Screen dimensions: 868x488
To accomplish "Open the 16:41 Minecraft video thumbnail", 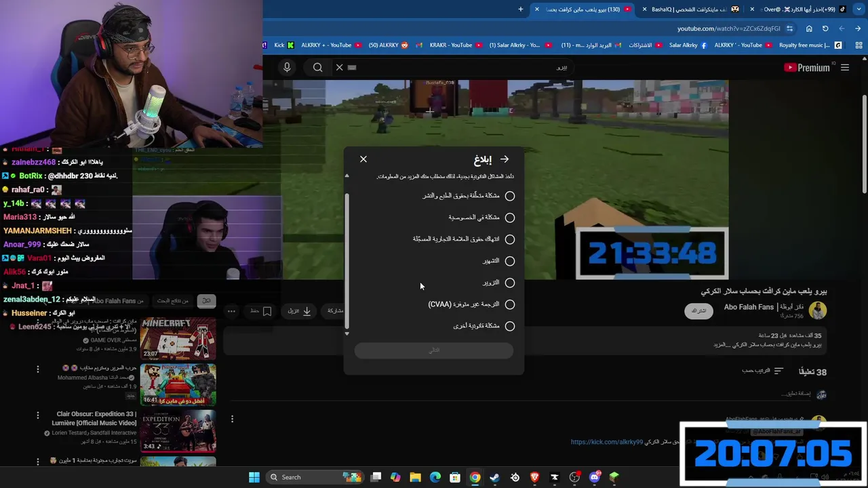I will click(x=178, y=384).
